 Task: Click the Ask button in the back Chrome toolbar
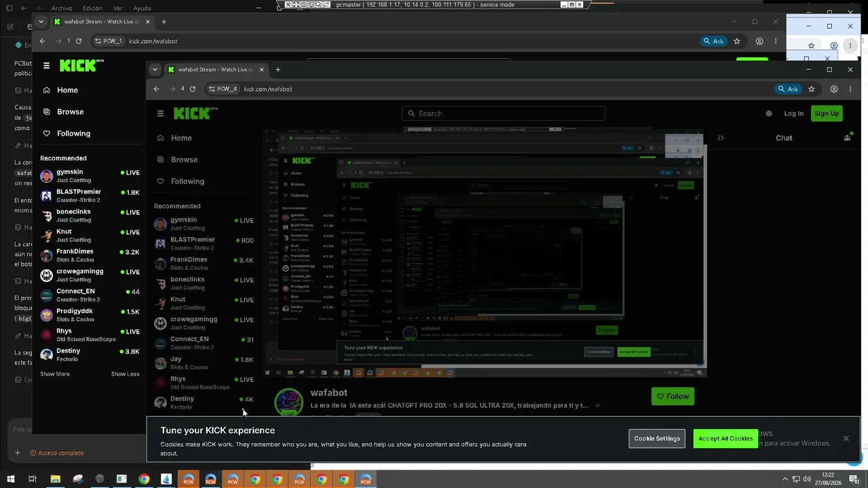(x=713, y=41)
